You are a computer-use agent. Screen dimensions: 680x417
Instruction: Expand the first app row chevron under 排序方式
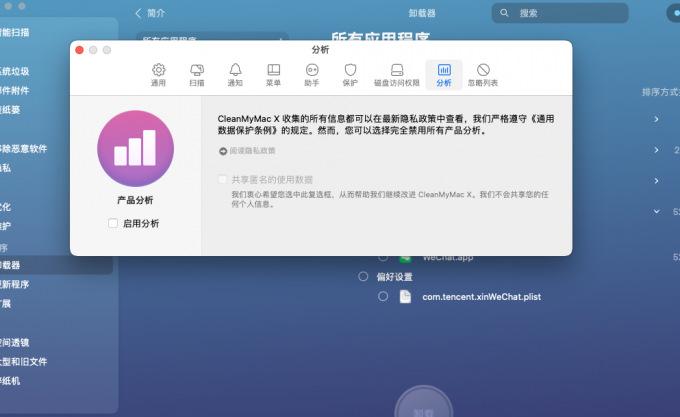(656, 119)
